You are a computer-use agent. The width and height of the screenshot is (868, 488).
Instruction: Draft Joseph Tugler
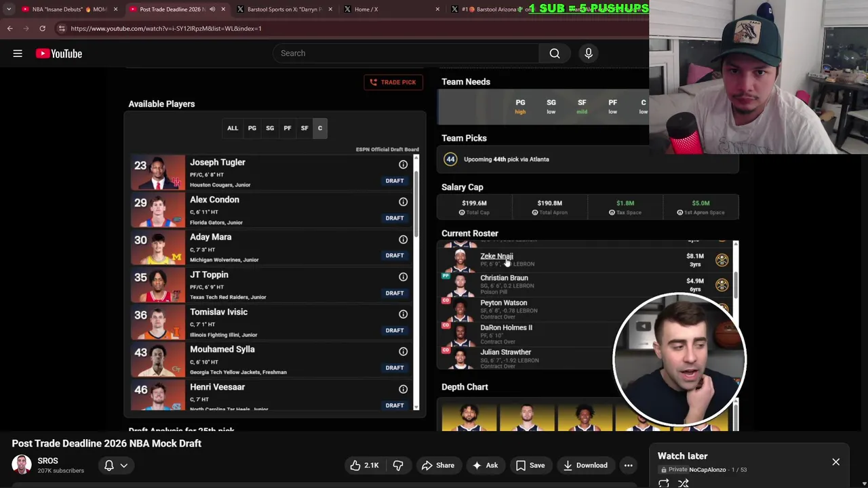pyautogui.click(x=395, y=181)
